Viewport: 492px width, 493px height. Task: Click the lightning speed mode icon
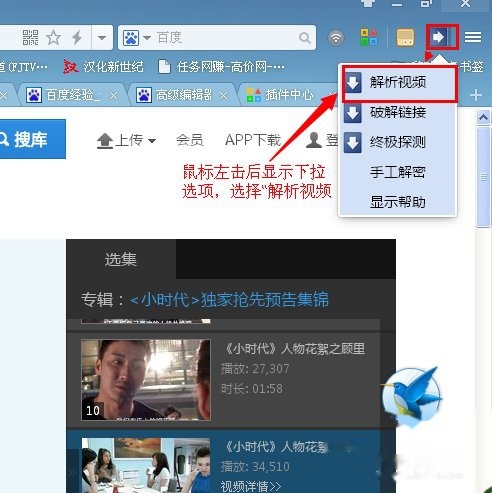point(77,37)
